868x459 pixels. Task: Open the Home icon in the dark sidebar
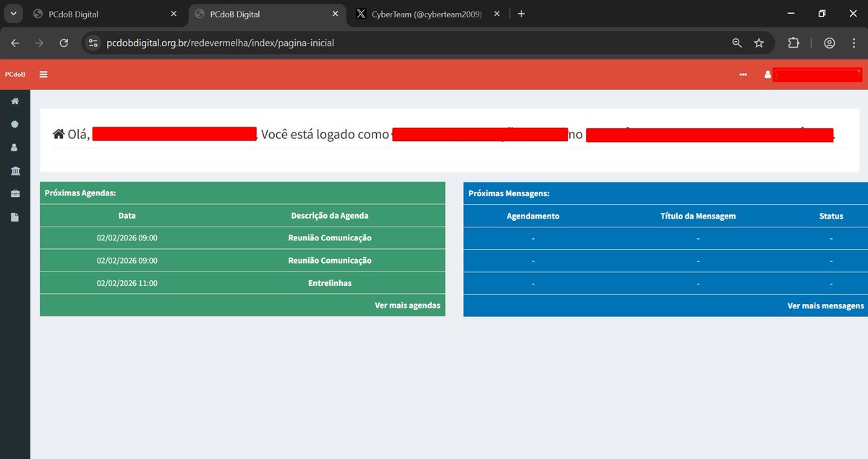tap(15, 101)
